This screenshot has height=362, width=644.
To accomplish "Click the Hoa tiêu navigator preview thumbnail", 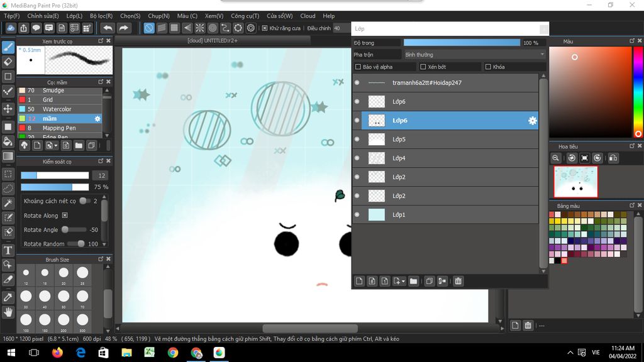I will (x=575, y=182).
